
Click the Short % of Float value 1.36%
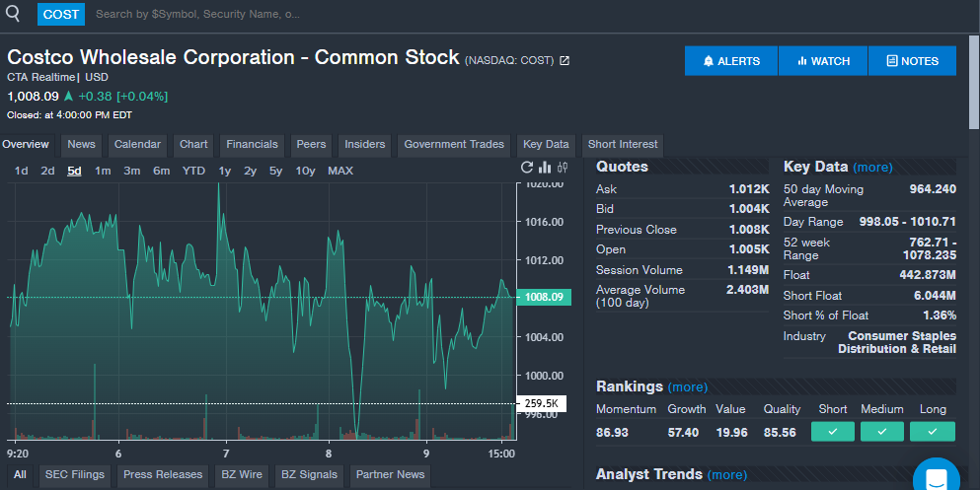point(940,315)
